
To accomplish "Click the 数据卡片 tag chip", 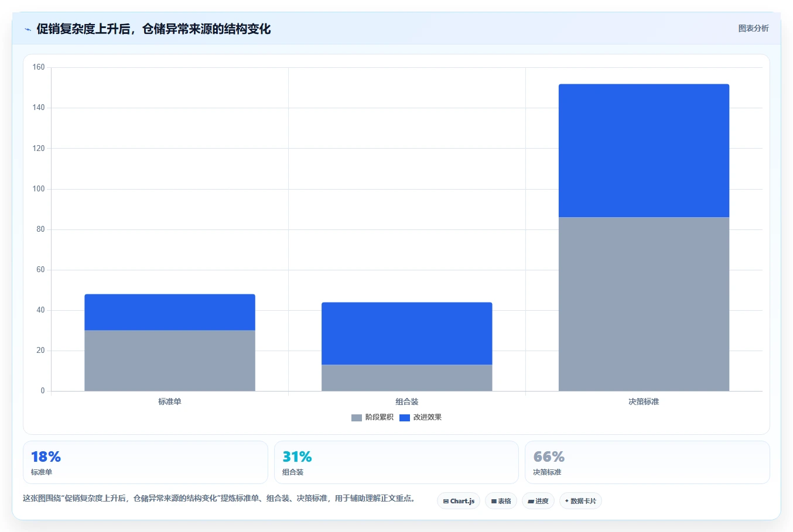I will pos(580,501).
